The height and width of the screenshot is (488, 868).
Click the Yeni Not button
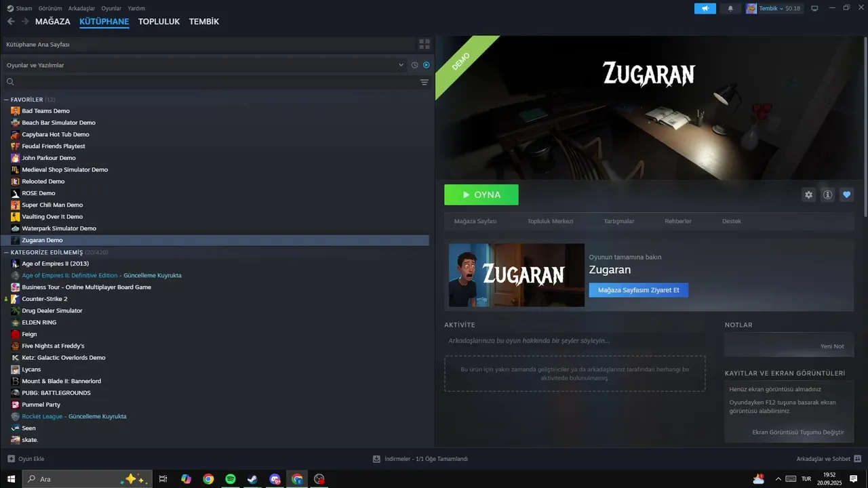click(833, 346)
